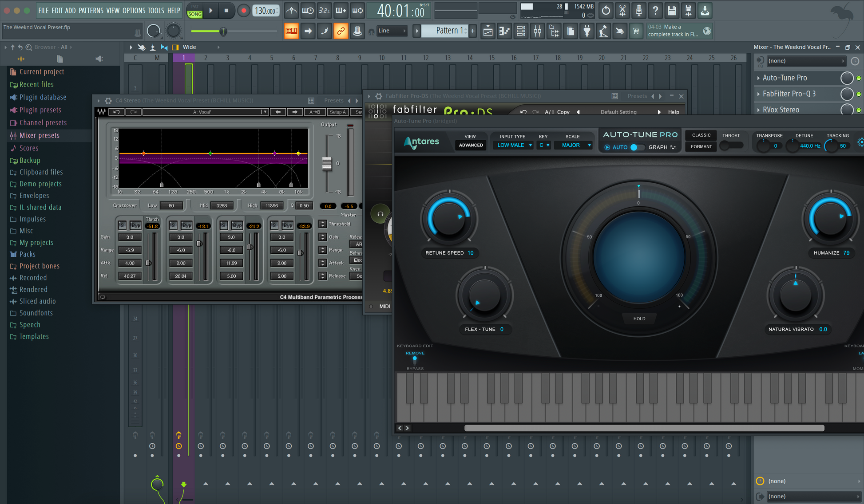Open the TOOLS menu
This screenshot has width=864, height=504.
pyautogui.click(x=155, y=10)
